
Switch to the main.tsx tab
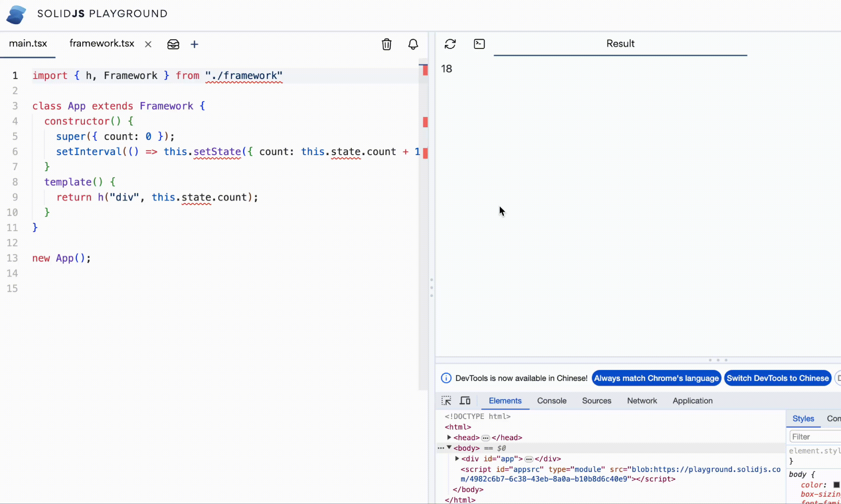point(28,43)
